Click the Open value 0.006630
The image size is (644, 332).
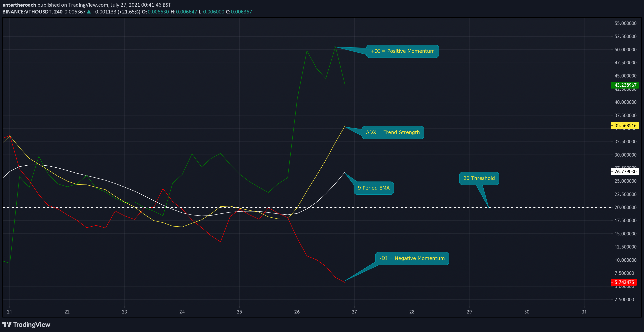[158, 11]
